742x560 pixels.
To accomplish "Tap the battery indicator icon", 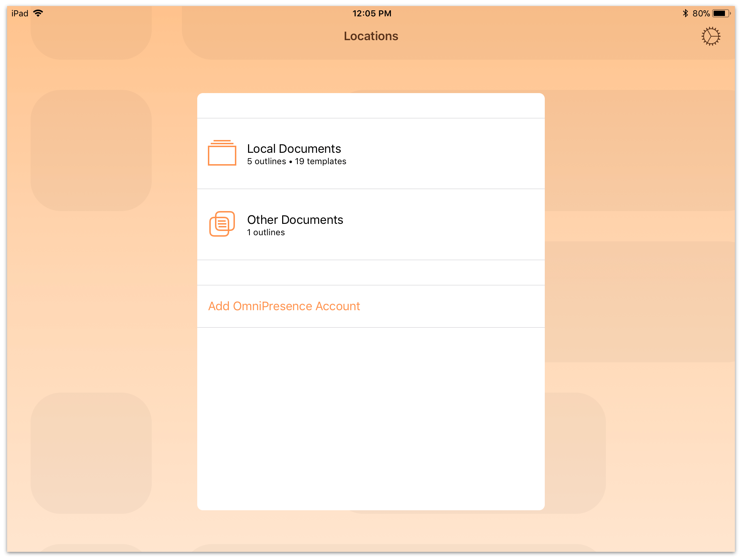I will 721,14.
